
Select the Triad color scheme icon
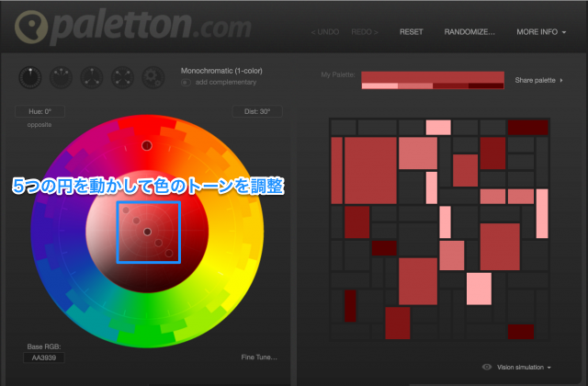tap(92, 77)
